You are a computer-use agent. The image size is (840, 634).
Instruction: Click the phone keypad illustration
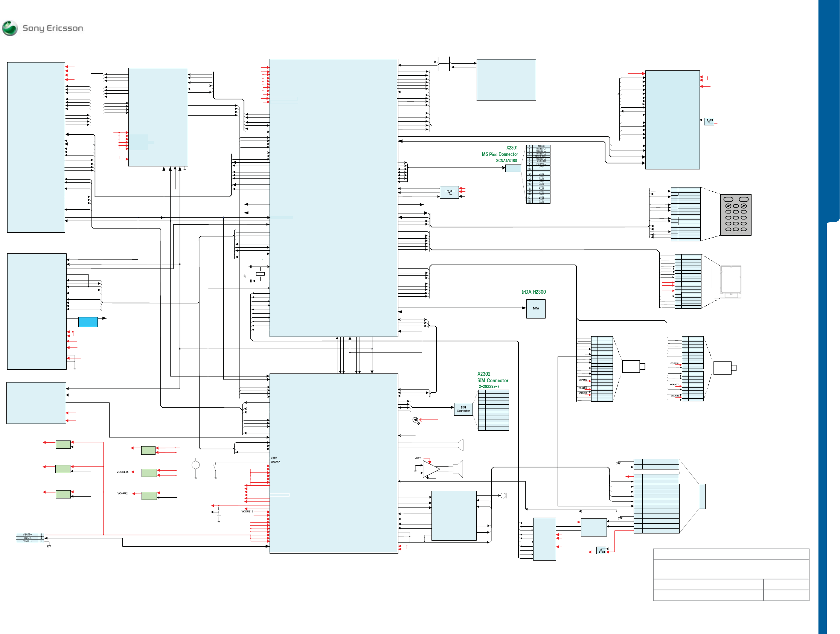(736, 215)
